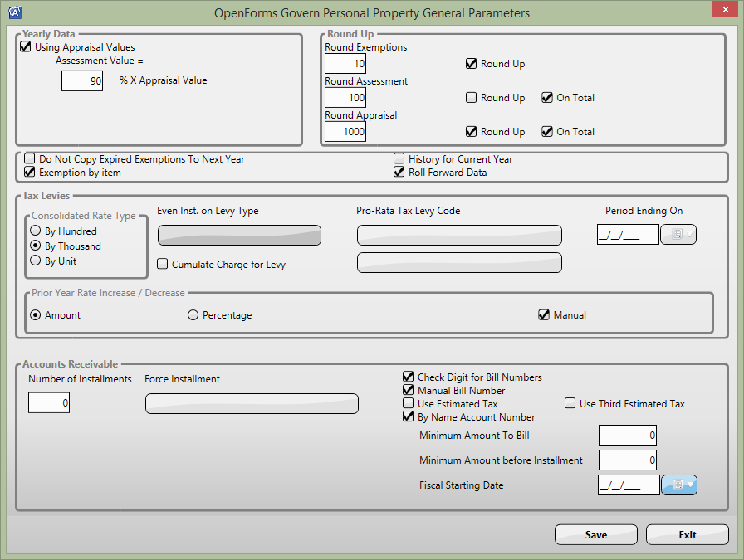Open the Fiscal Starting Date calendar picker

point(678,485)
